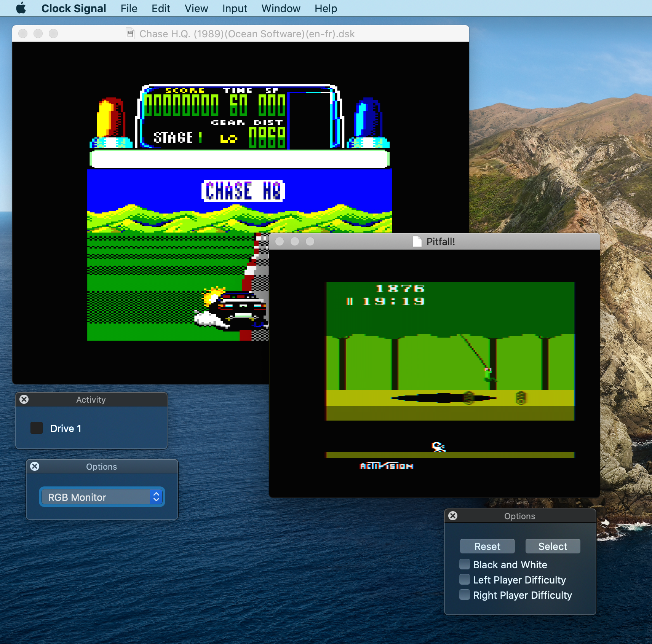Enable Black and White mode
The height and width of the screenshot is (644, 652).
click(465, 564)
